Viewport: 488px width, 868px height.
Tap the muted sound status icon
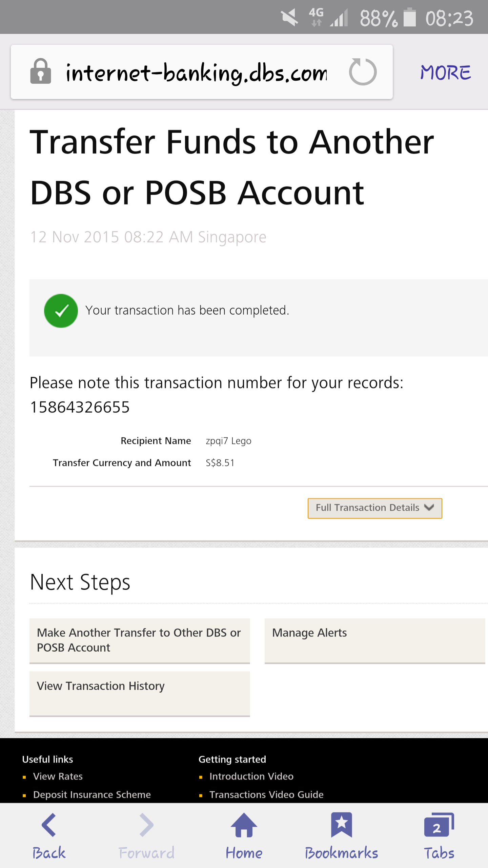[x=289, y=18]
